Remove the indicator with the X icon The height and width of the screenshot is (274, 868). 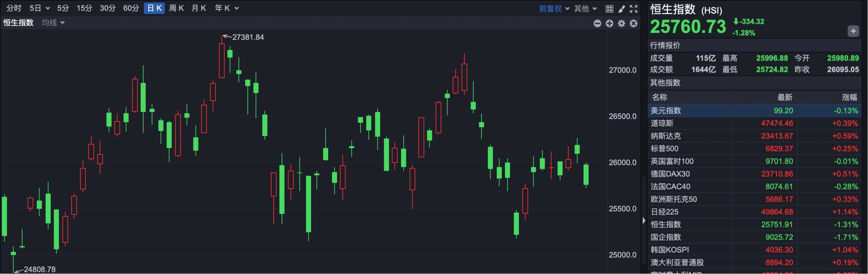[634, 23]
